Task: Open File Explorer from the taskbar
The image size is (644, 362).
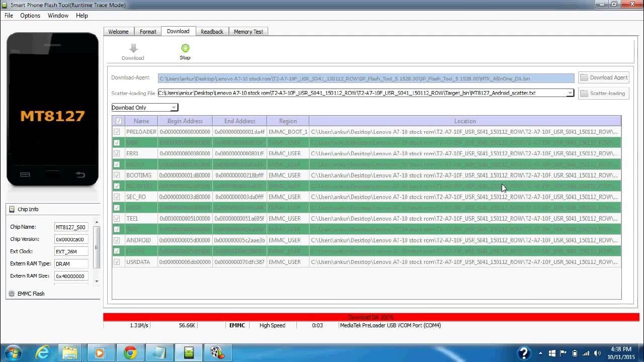Action: click(69, 352)
